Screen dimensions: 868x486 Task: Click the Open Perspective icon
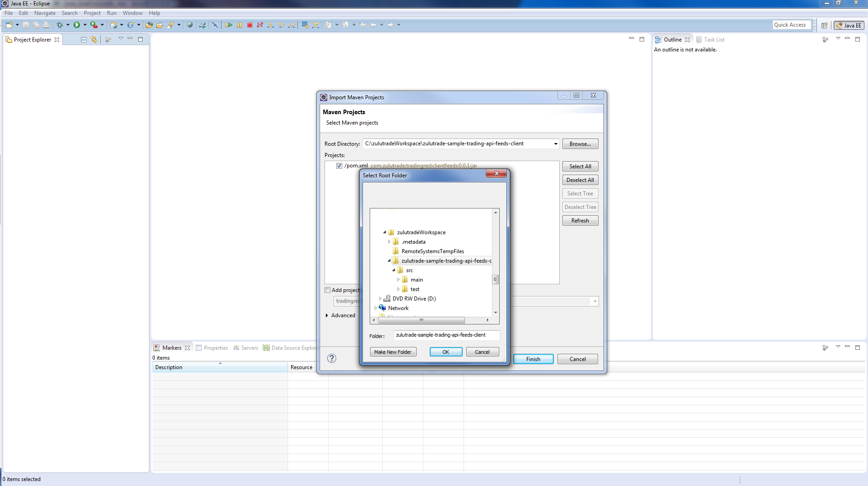click(824, 25)
